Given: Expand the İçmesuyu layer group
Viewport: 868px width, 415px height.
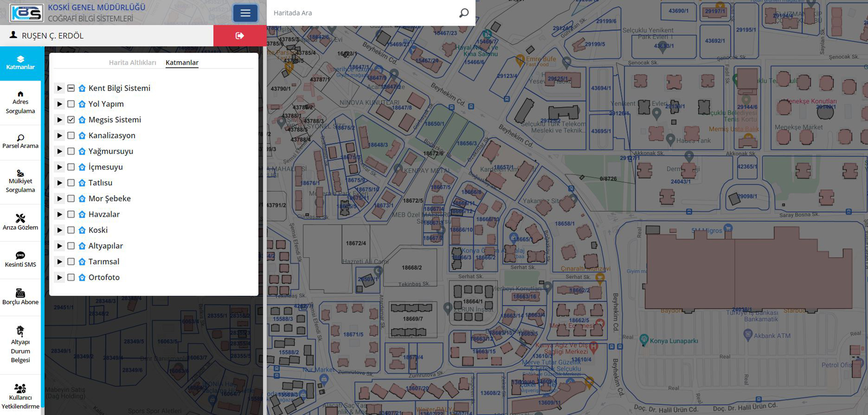Looking at the screenshot, I should tap(60, 167).
